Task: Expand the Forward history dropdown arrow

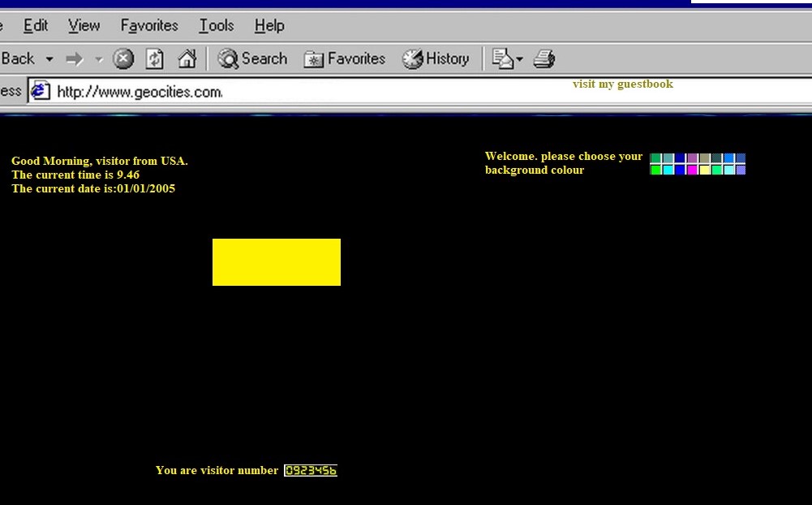Action: pos(98,59)
